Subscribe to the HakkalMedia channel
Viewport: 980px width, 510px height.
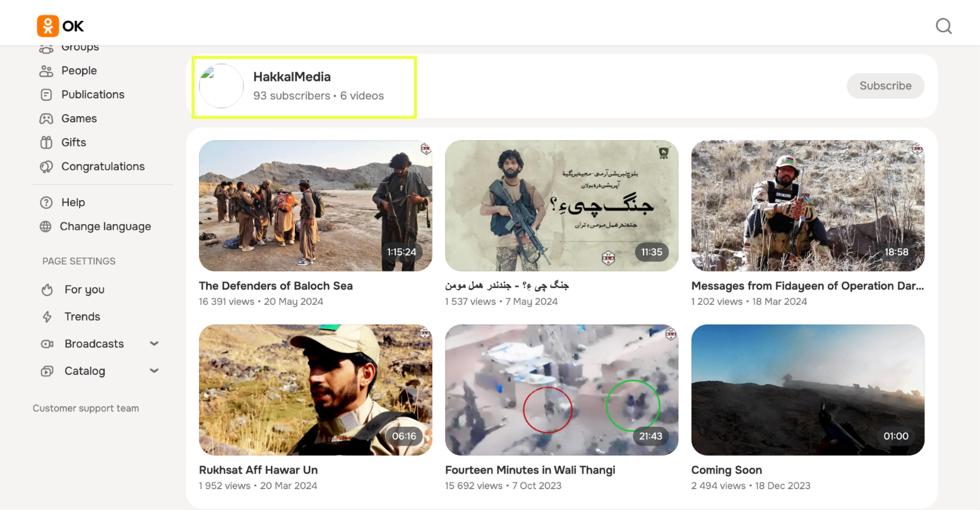click(x=885, y=86)
